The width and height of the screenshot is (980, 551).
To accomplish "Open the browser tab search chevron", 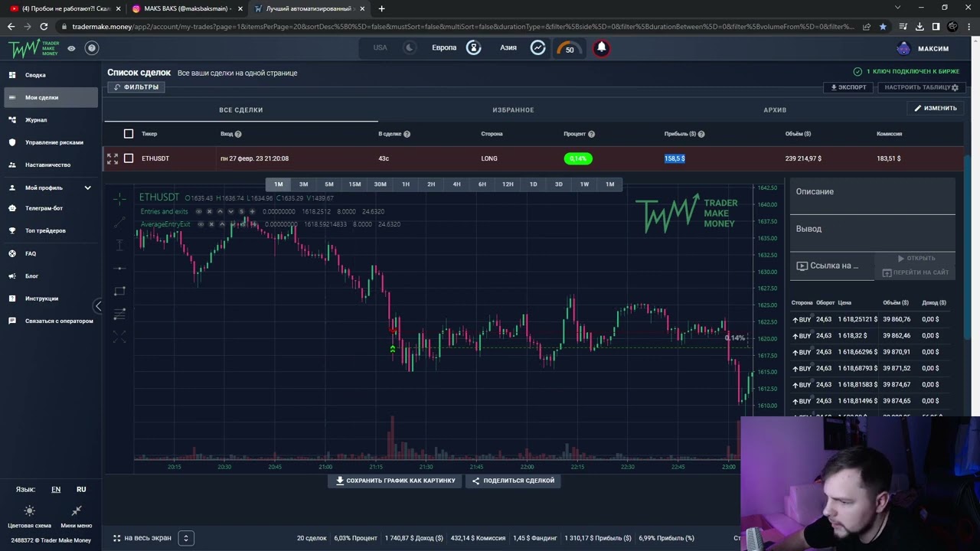I will pyautogui.click(x=898, y=8).
